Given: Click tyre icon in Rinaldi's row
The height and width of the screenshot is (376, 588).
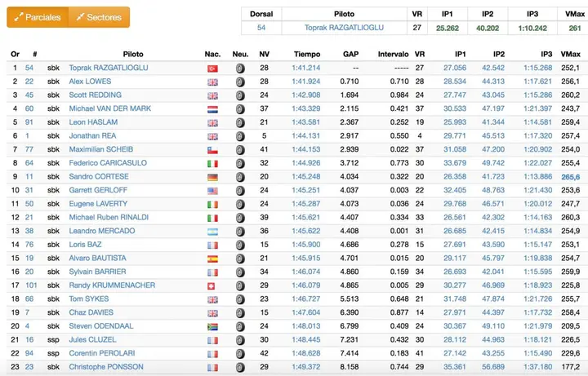Looking at the screenshot, I should point(240,218).
